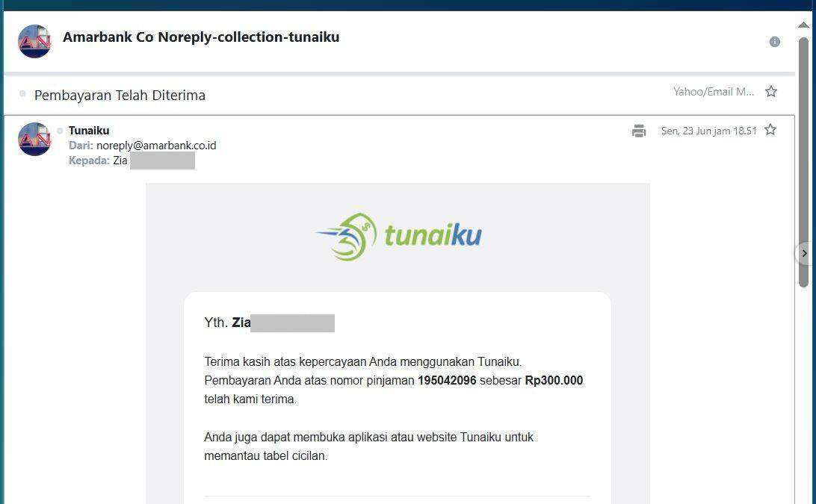Click the vertical scrollbar thumb
Screen dimensions: 816x504
click(x=803, y=161)
